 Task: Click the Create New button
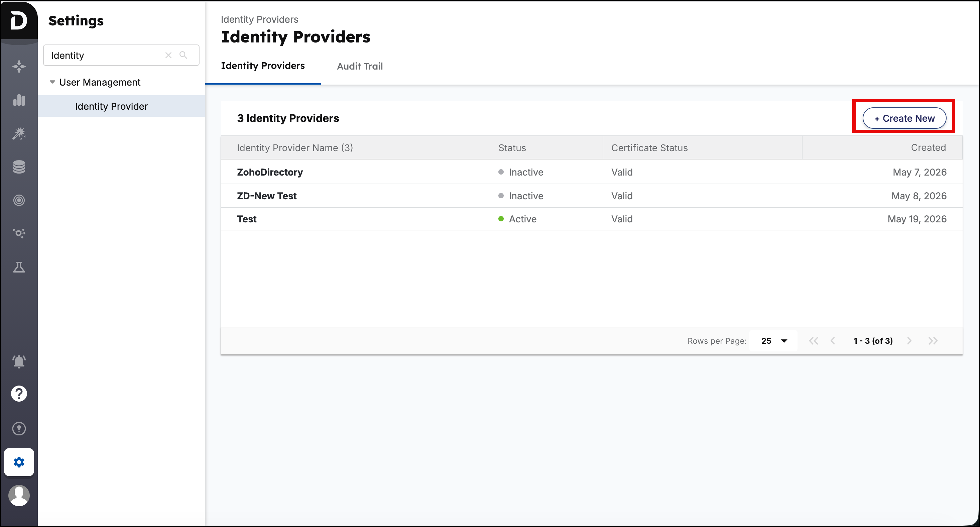[904, 118]
